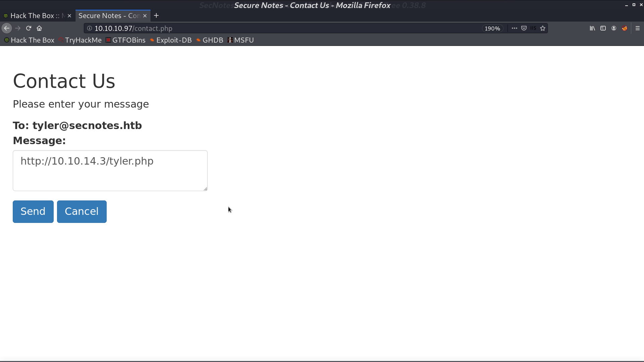This screenshot has height=362, width=644.
Task: Close the Firefox window
Action: (x=641, y=5)
